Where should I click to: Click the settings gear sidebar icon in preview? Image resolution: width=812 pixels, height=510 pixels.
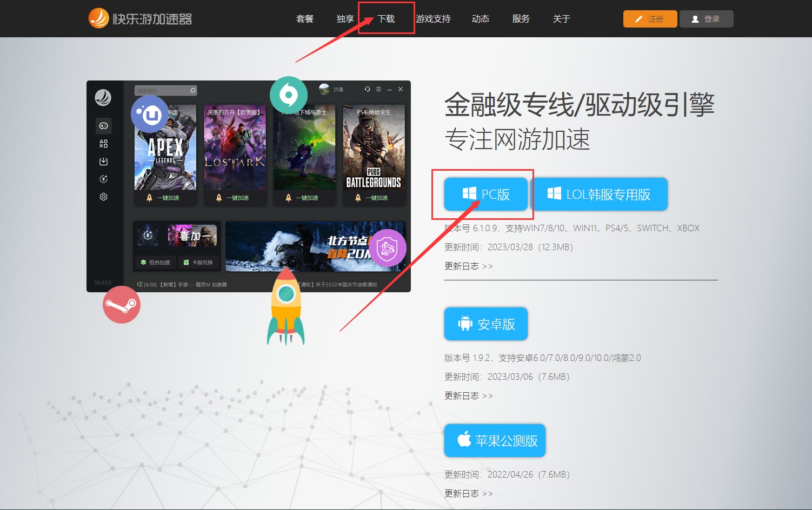pos(103,197)
